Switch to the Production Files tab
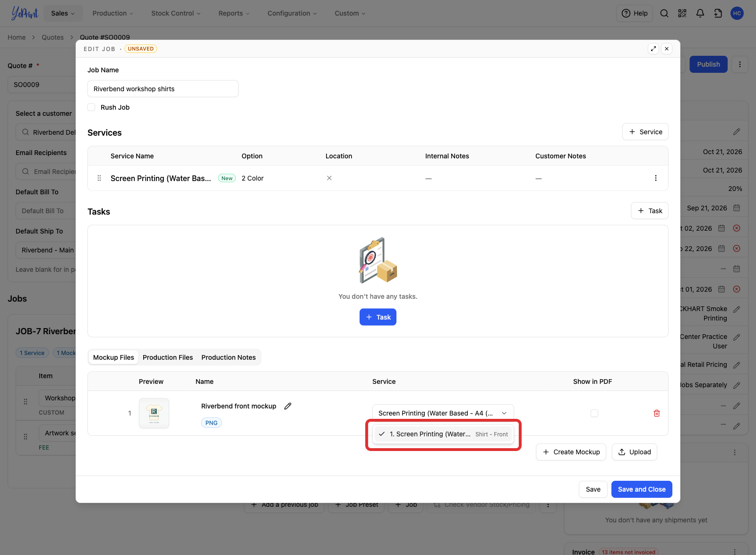756x555 pixels. (168, 357)
